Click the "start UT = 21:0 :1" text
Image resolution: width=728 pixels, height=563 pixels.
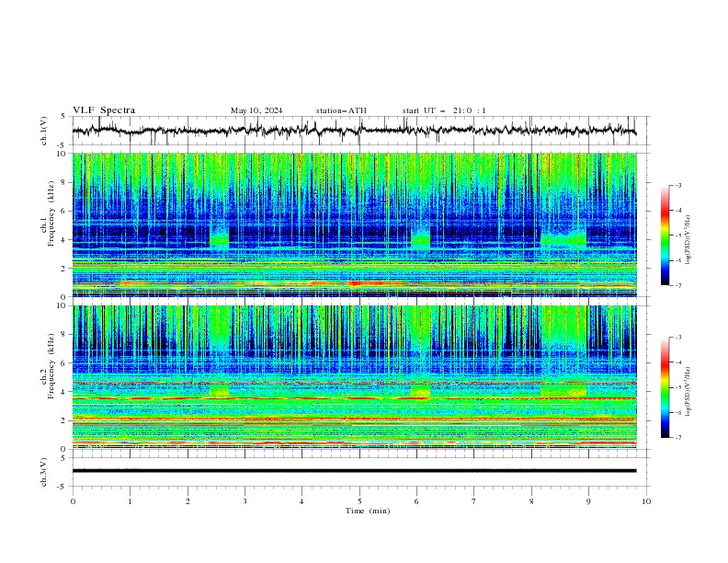tap(444, 110)
